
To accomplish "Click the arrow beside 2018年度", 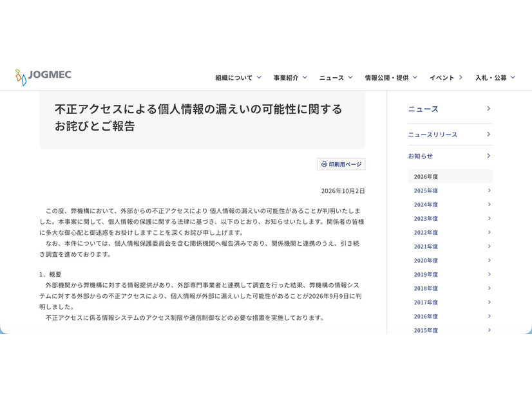I will click(489, 288).
